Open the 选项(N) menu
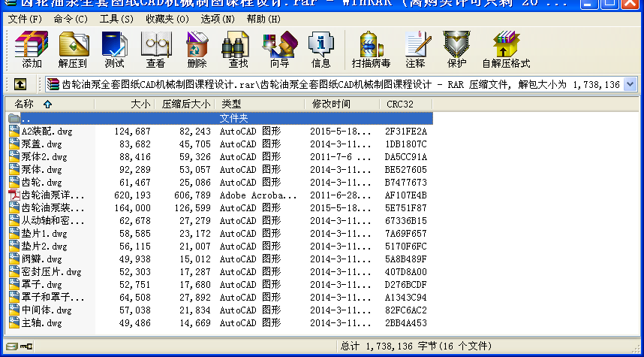This screenshot has height=357, width=644. pos(217,19)
